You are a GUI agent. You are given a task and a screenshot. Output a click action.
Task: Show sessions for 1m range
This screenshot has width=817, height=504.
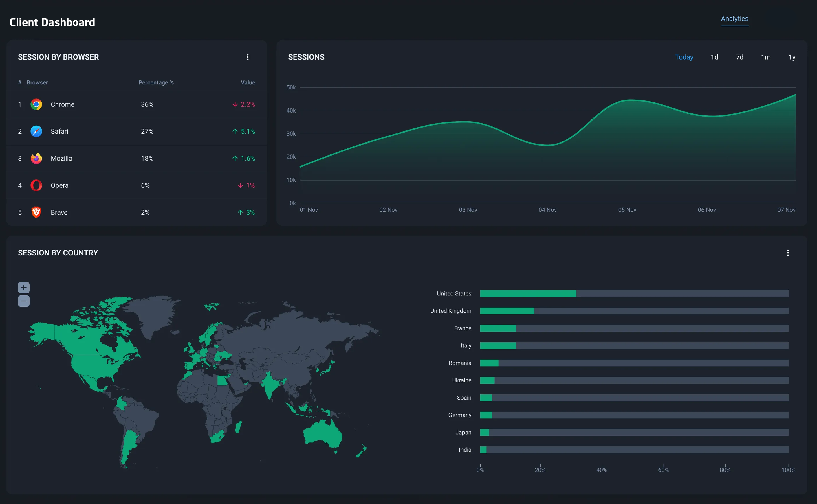coord(766,57)
